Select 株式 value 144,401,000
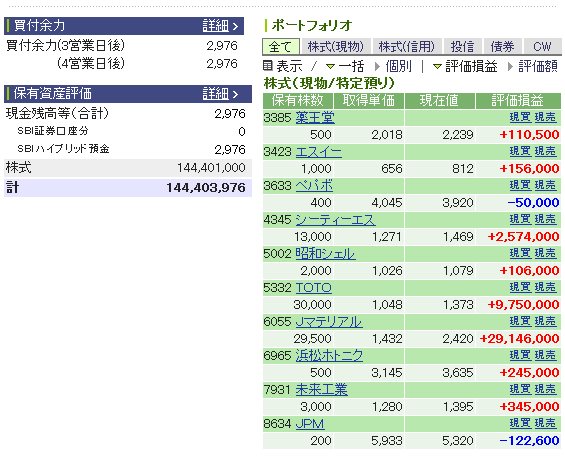This screenshot has width=565, height=457. [x=211, y=168]
